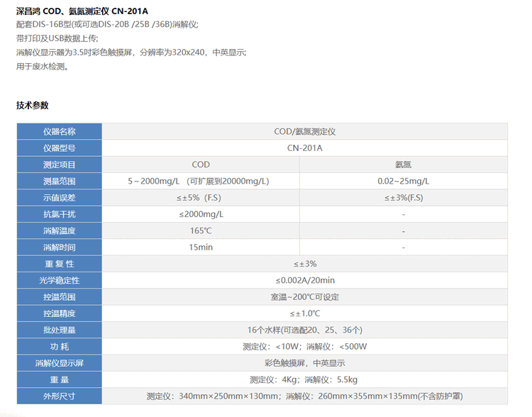The image size is (532, 417).
Task: Click the text 用于废水检测
Action: (43, 66)
